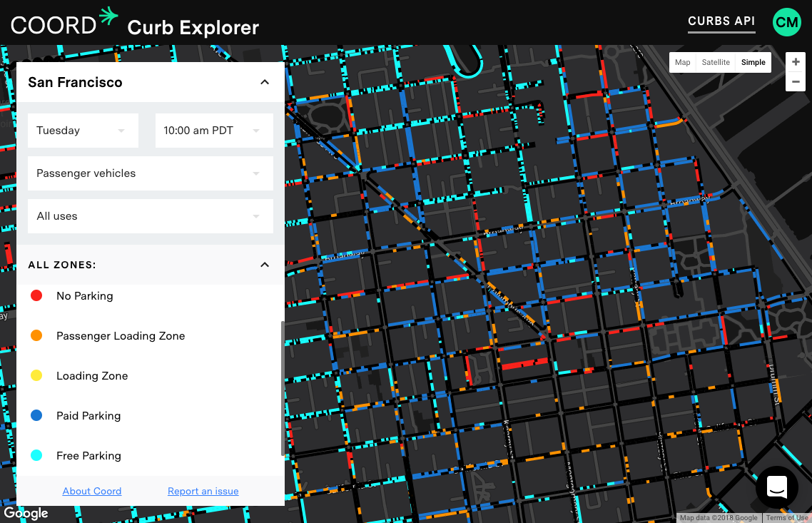Collapse the San Francisco panel

pyautogui.click(x=265, y=82)
